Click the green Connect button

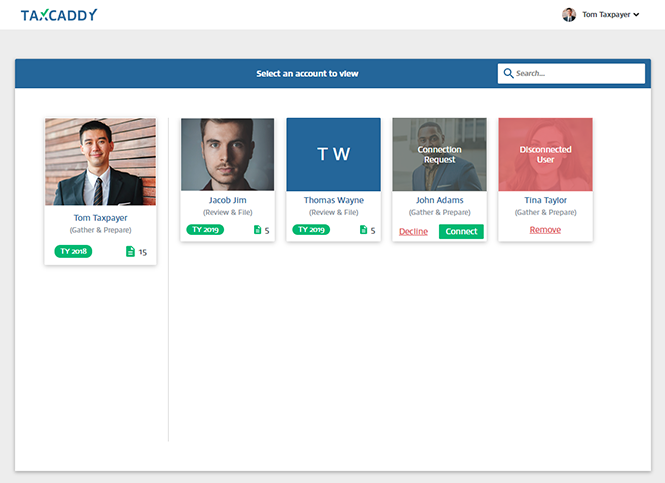(x=461, y=232)
